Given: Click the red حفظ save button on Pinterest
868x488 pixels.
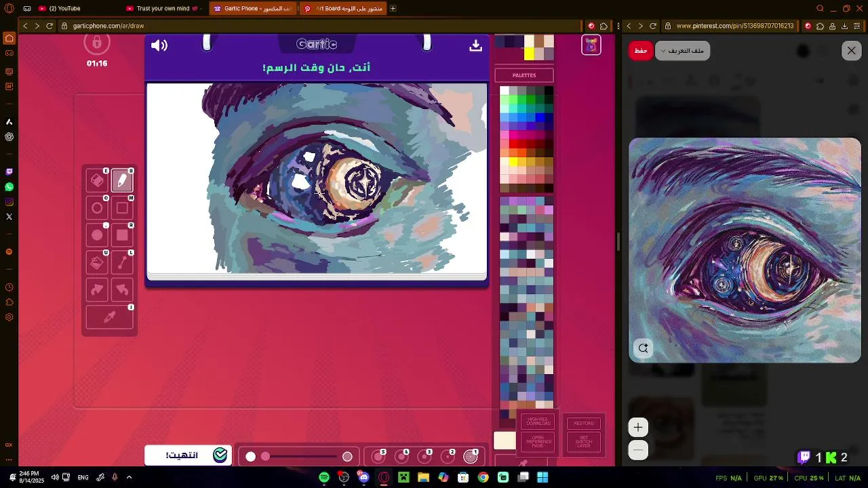Looking at the screenshot, I should (641, 51).
